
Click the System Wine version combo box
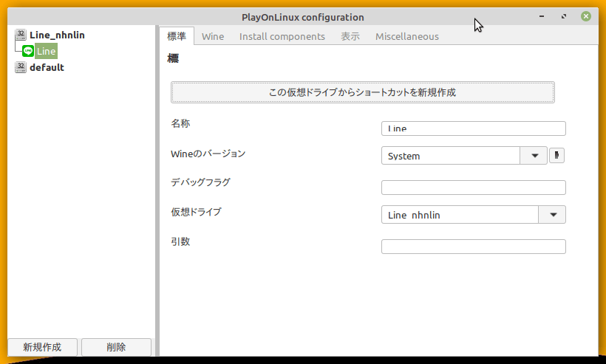[x=464, y=156]
